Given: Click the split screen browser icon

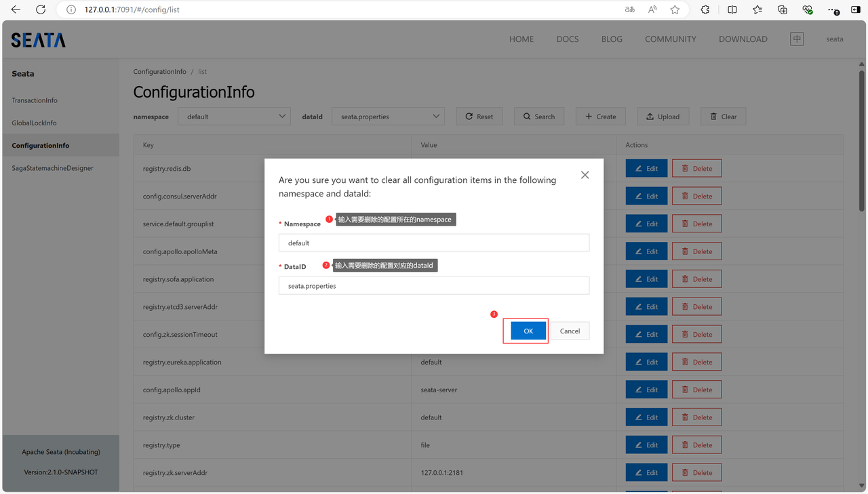Looking at the screenshot, I should coord(732,9).
